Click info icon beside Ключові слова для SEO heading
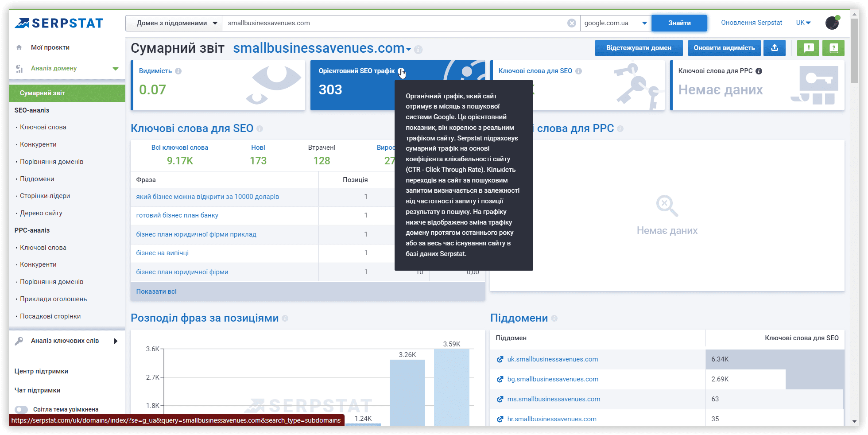The width and height of the screenshot is (868, 435). (260, 129)
